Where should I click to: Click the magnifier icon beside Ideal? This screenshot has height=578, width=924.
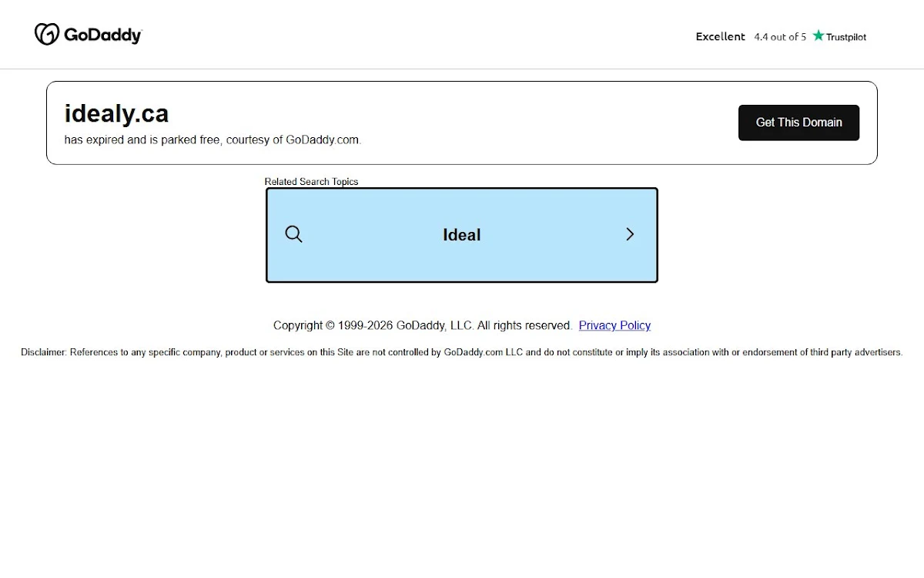(293, 234)
